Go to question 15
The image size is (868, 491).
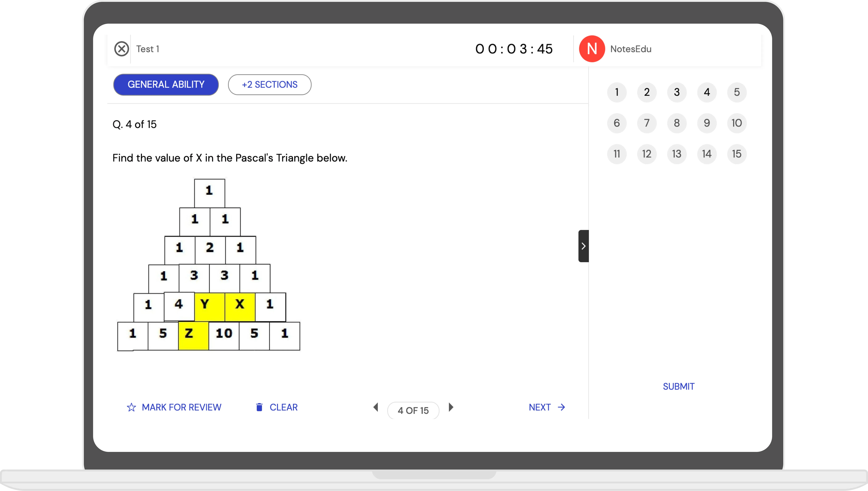click(x=737, y=154)
